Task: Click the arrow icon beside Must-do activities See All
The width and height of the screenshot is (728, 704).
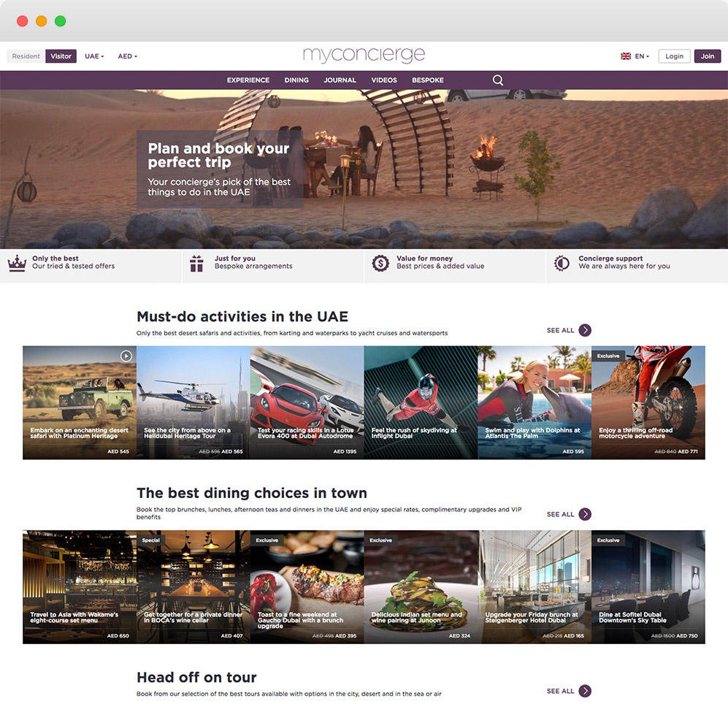Action: coord(585,330)
